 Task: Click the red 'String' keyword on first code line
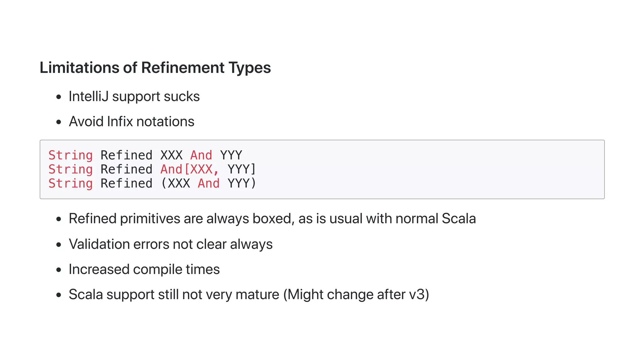70,155
